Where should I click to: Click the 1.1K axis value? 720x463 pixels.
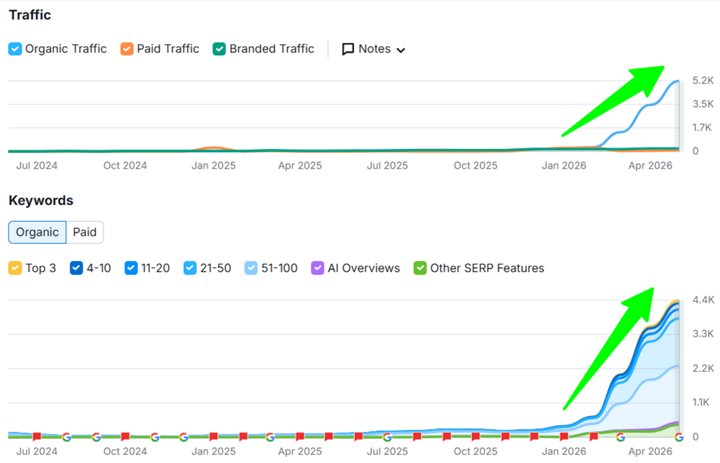click(701, 403)
